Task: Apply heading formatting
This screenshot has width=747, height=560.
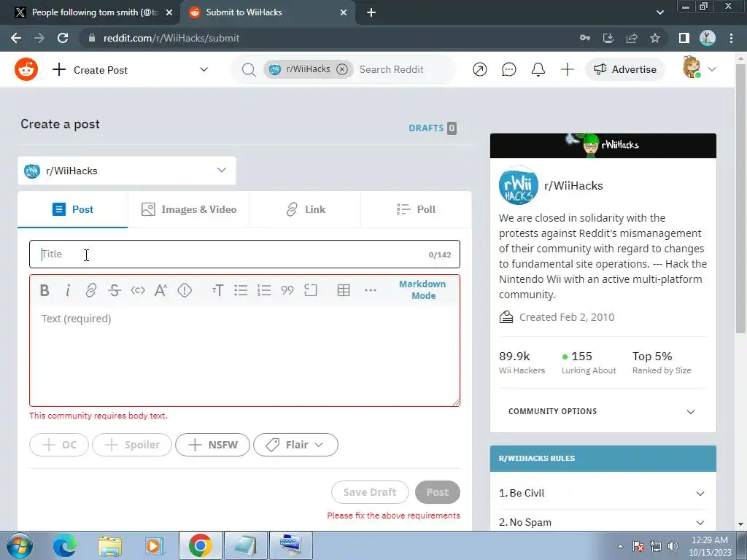Action: point(217,290)
